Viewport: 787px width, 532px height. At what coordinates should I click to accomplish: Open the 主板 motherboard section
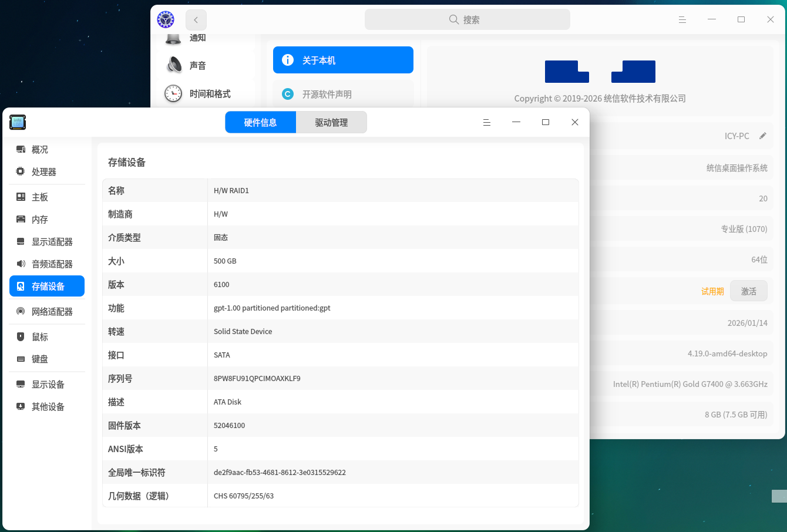coord(47,197)
